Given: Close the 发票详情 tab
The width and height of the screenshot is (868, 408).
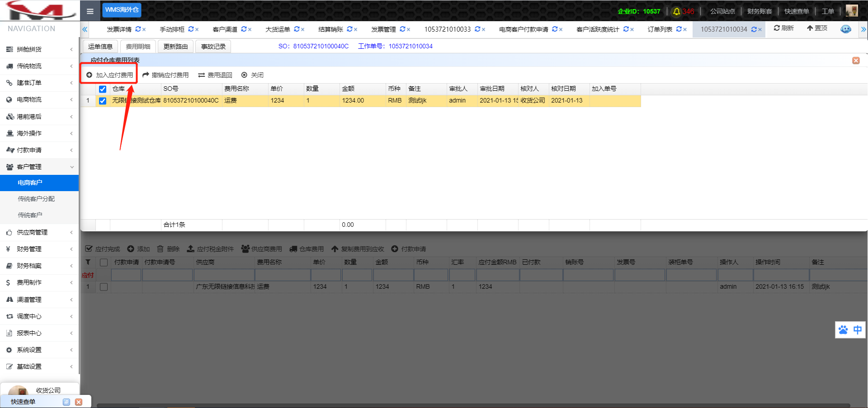Looking at the screenshot, I should coord(144,30).
